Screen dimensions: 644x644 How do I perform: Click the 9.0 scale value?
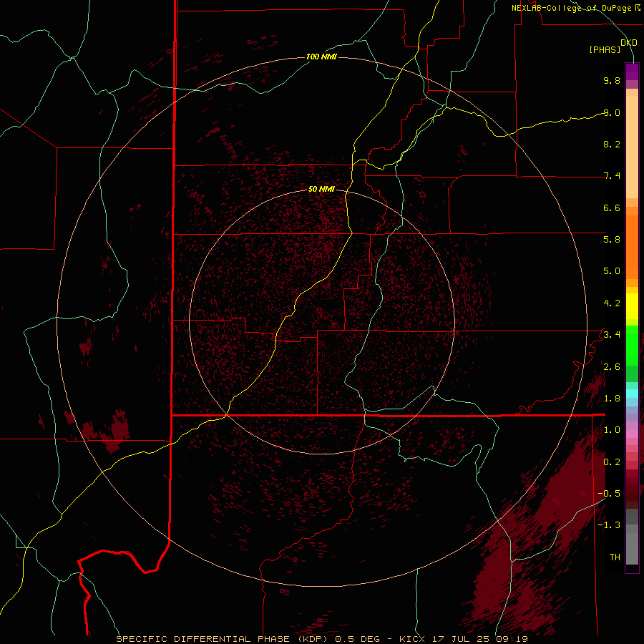click(x=612, y=112)
